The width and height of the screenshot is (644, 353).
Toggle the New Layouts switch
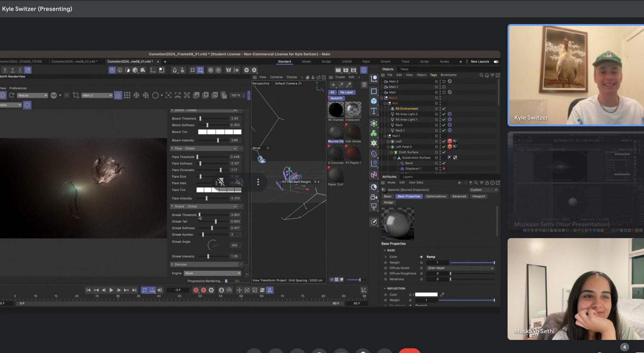[496, 62]
